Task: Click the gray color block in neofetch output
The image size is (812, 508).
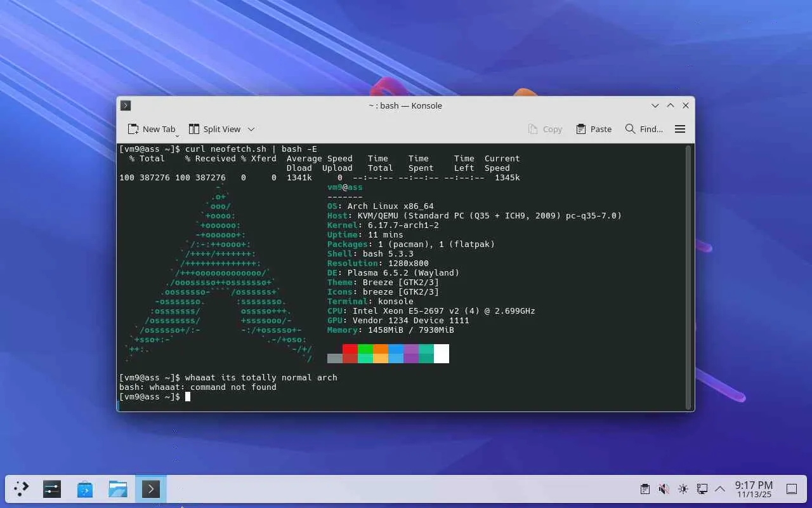Action: coord(335,358)
